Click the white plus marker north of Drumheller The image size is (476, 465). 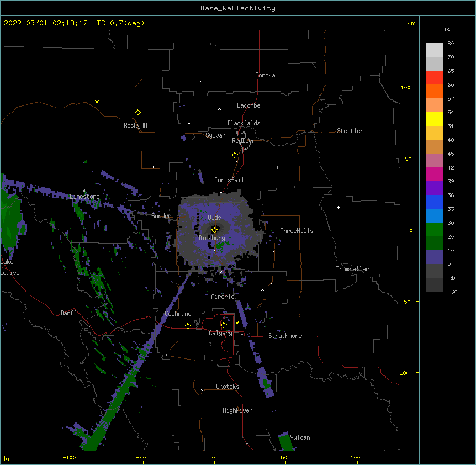coord(338,207)
